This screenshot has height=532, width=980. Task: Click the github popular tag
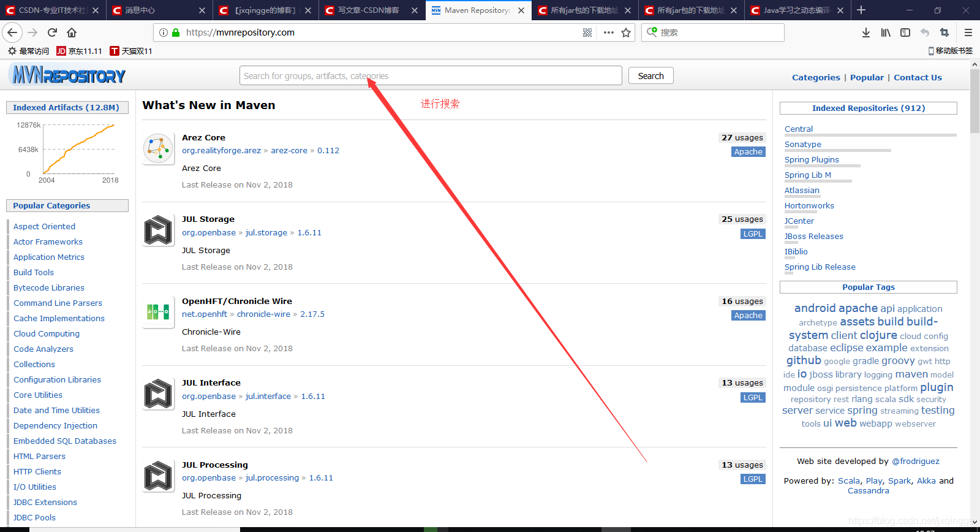point(804,360)
